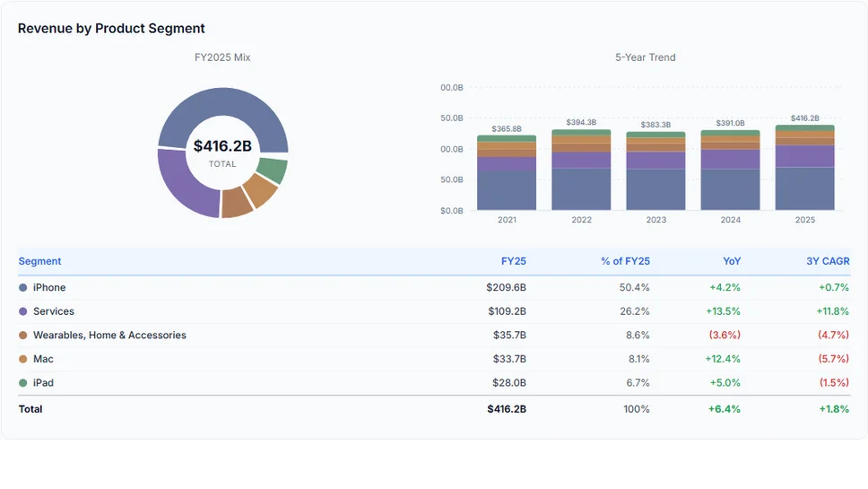Click the +5.0% iPad YoY value
The width and height of the screenshot is (868, 489).
[725, 382]
